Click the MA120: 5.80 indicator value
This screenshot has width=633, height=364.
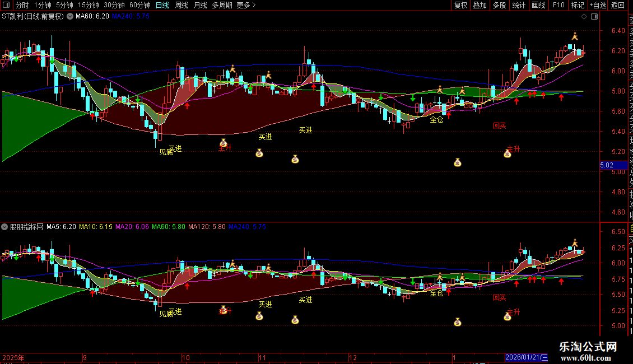pos(207,227)
